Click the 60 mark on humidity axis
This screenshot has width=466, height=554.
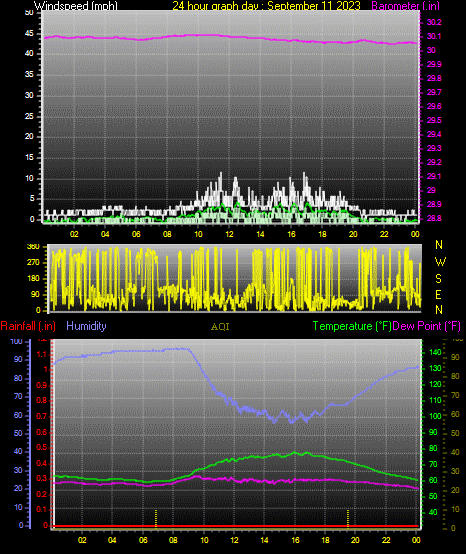tap(18, 415)
